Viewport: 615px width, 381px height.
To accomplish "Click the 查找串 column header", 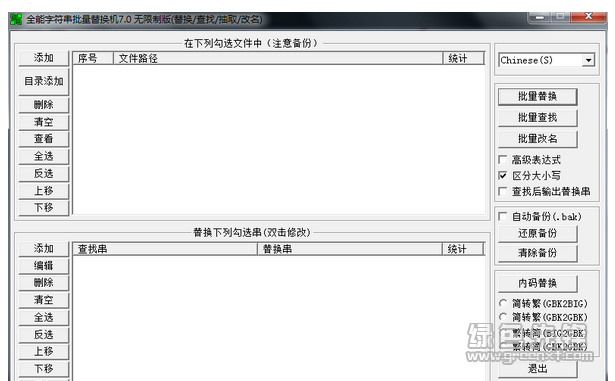I will [165, 249].
